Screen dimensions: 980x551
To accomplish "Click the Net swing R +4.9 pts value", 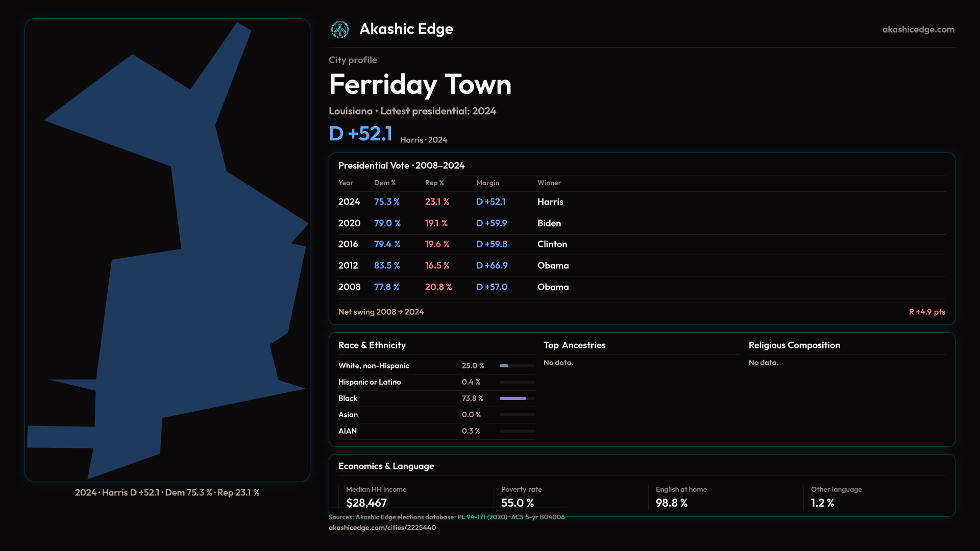I will (926, 312).
